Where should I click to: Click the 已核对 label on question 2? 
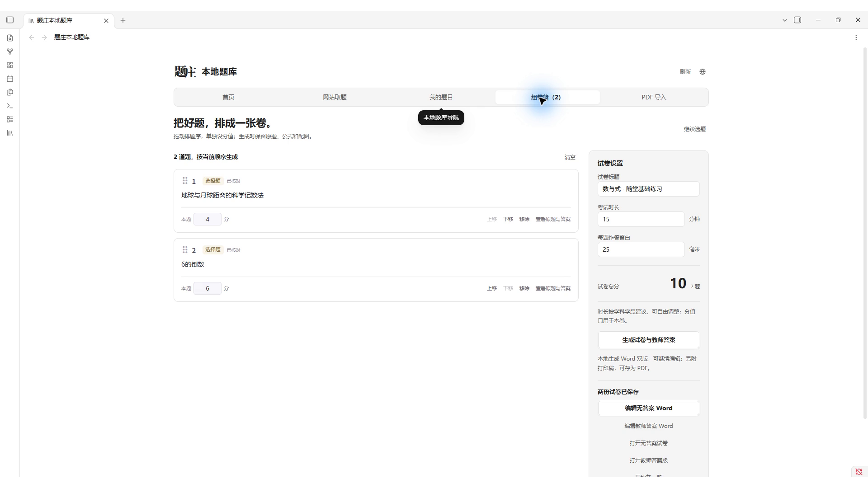pyautogui.click(x=234, y=250)
